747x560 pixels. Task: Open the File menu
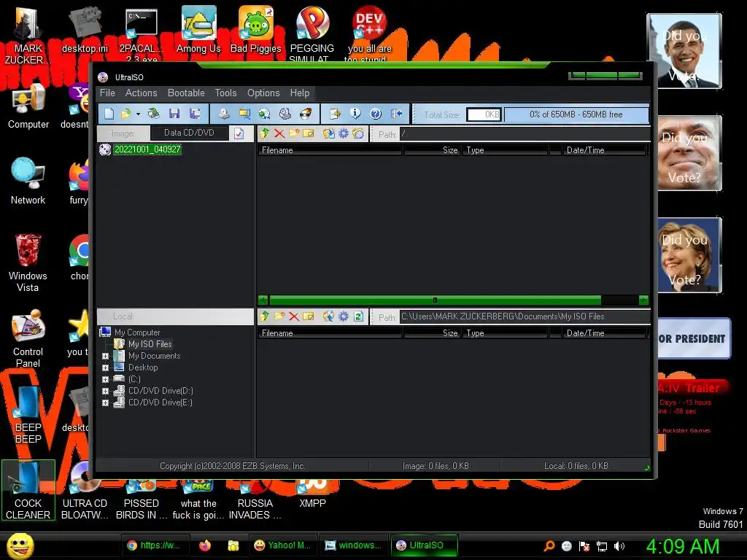point(107,93)
